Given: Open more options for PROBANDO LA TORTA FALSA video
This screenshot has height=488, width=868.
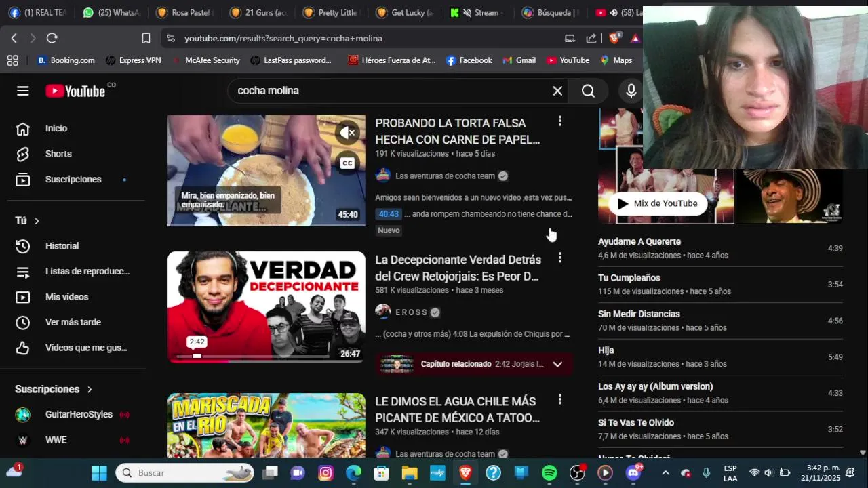Looking at the screenshot, I should point(559,121).
